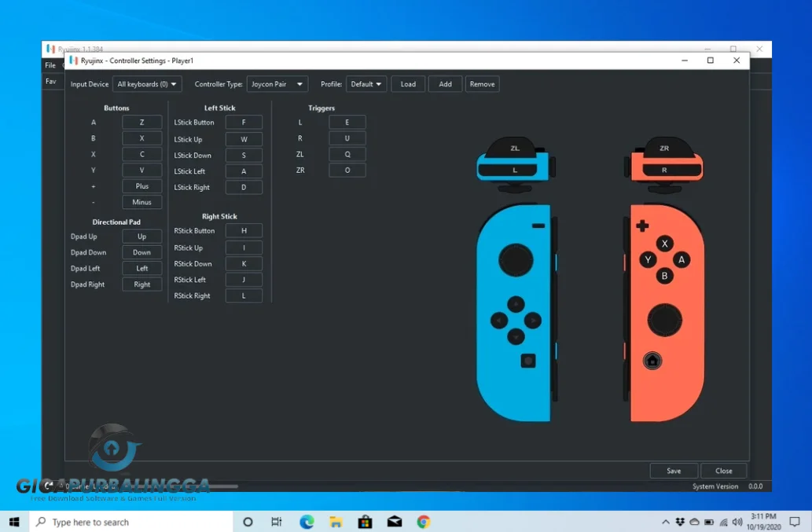Open the Input Device dropdown

[x=147, y=84]
